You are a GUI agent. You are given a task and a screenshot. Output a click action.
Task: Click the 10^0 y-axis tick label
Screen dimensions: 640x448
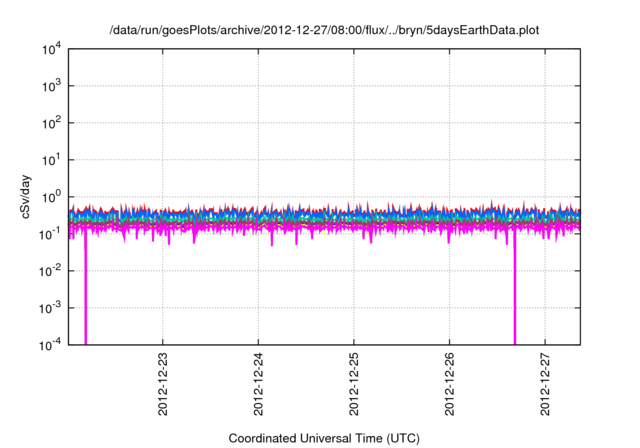(52, 197)
